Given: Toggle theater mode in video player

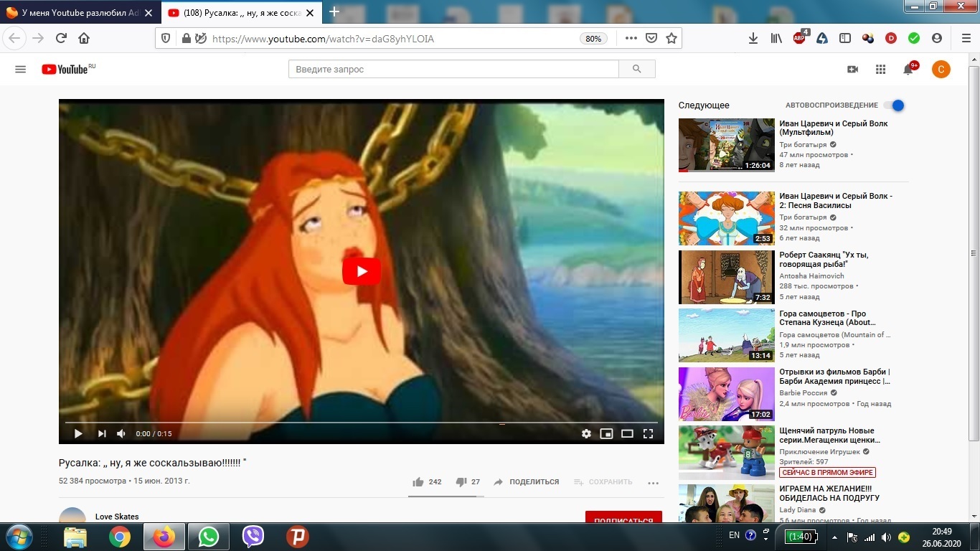Looking at the screenshot, I should click(x=627, y=433).
